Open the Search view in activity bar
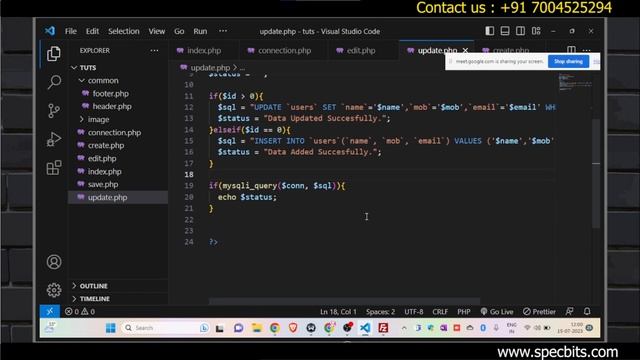Image resolution: width=640 pixels, height=360 pixels. 53,82
